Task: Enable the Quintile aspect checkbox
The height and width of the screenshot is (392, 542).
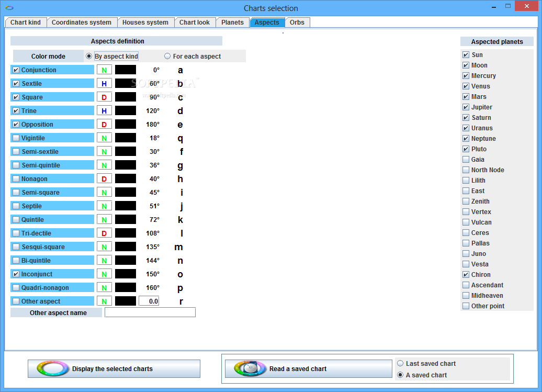Action: point(16,219)
